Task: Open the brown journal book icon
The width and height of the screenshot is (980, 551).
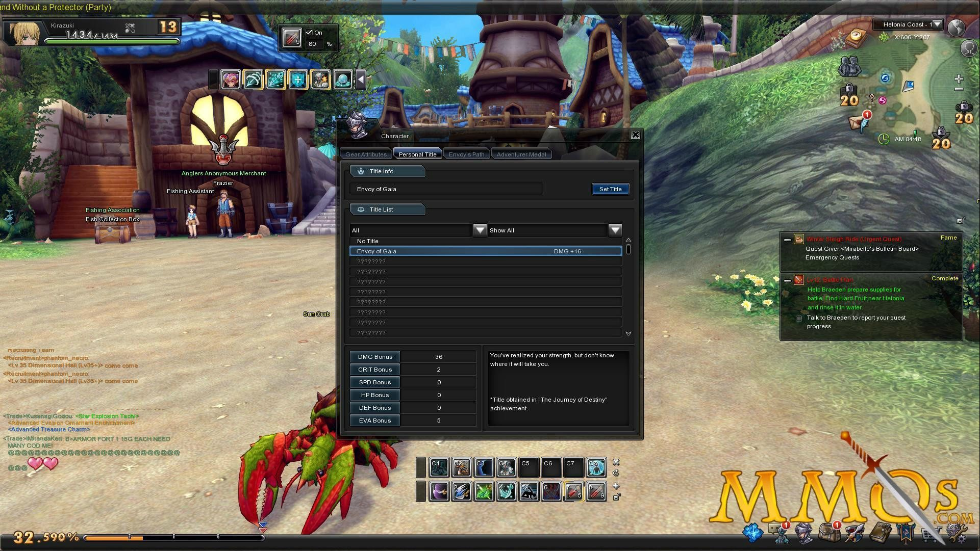Action: [880, 533]
